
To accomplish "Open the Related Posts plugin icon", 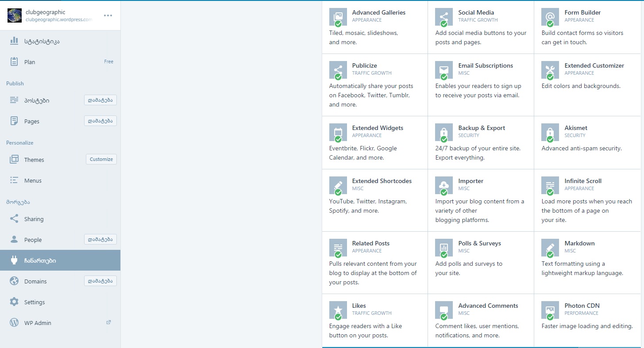I will [x=338, y=248].
